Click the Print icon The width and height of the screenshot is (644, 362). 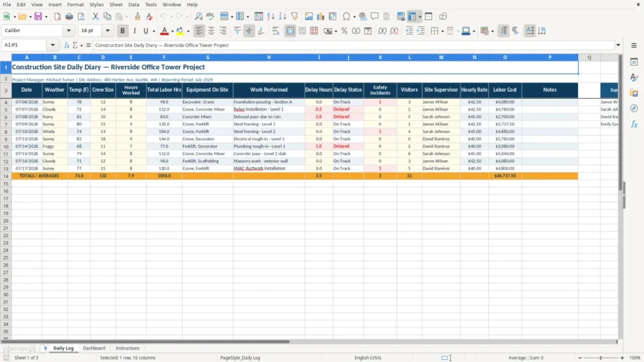pos(69,16)
